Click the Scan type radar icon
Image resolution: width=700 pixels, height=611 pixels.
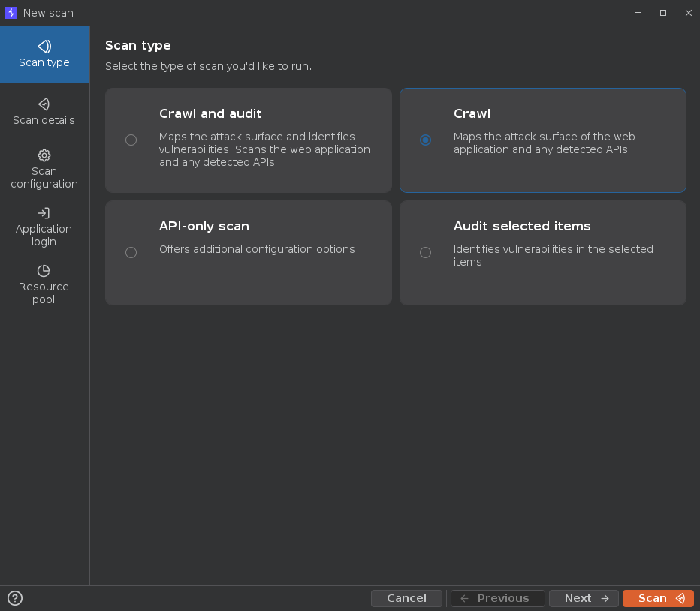point(44,46)
